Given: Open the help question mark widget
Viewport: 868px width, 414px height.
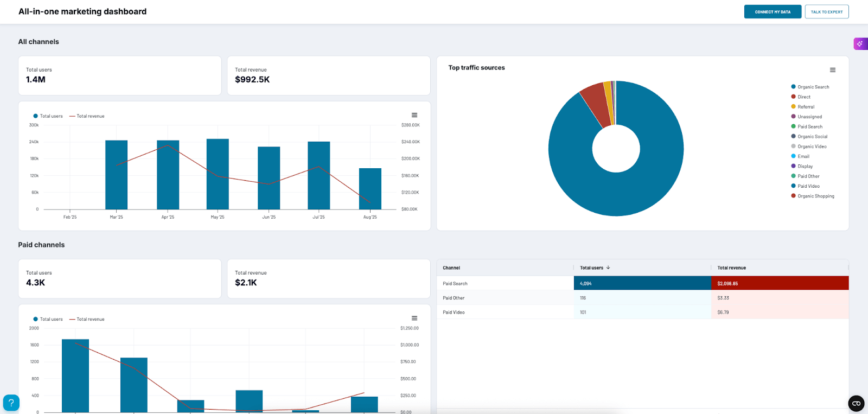Looking at the screenshot, I should [11, 403].
